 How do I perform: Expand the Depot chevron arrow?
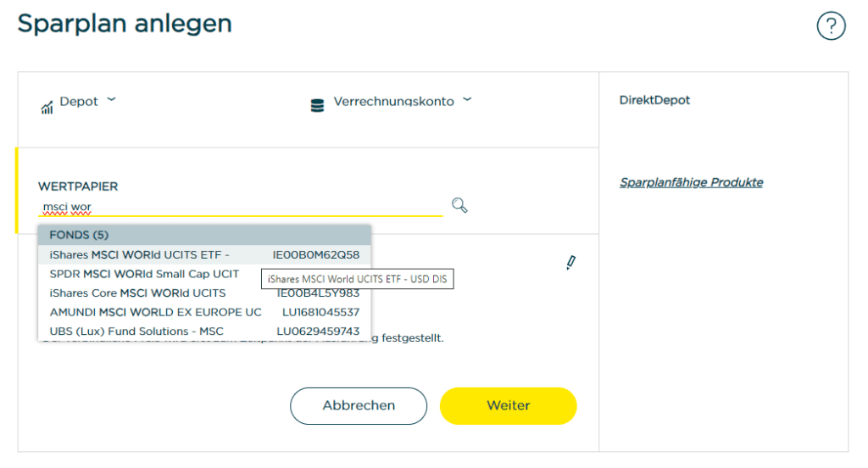(x=111, y=100)
